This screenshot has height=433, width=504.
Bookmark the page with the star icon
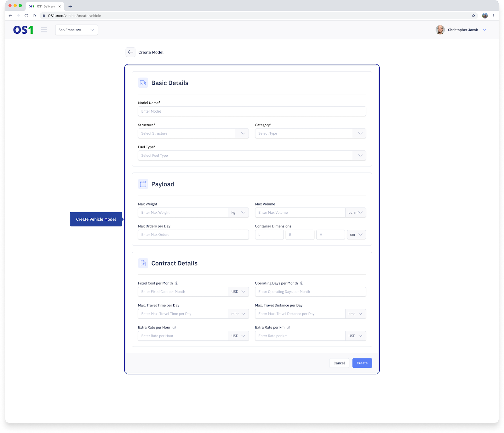473,16
